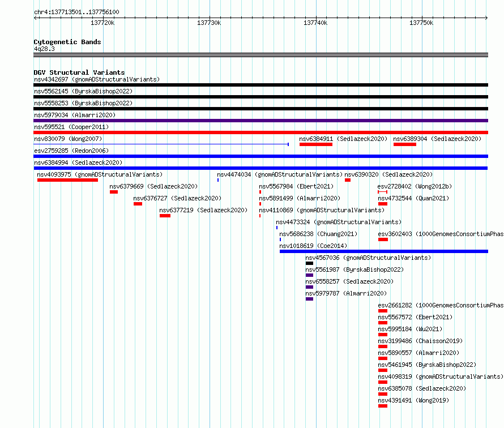Click the red bar under nsv4093975
This screenshot has width=504, height=428.
click(67, 180)
